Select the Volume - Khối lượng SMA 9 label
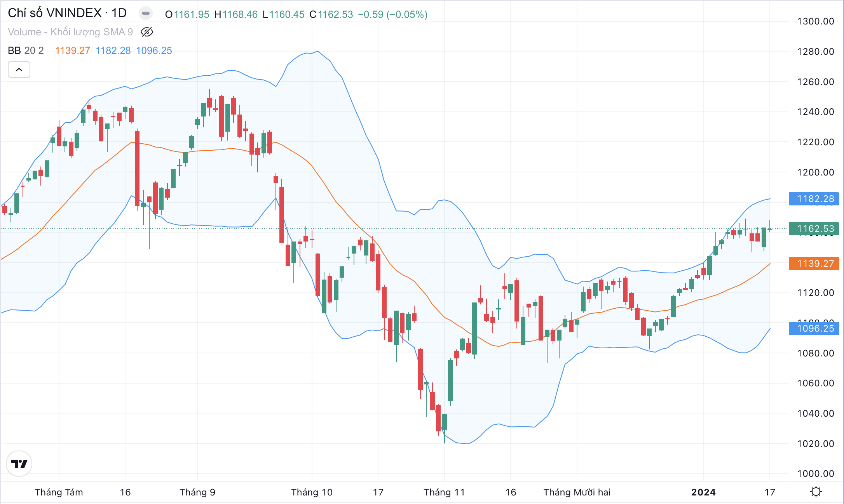This screenshot has width=844, height=504. pos(70,32)
